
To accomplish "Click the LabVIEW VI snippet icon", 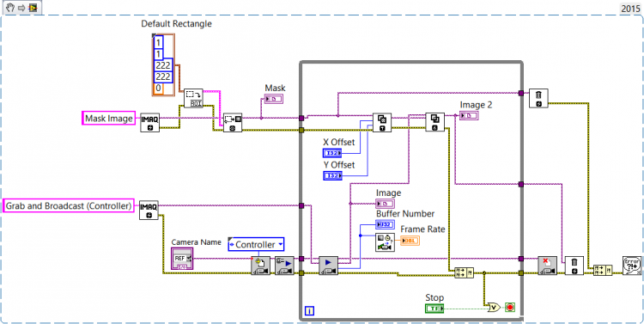I will [x=33, y=8].
